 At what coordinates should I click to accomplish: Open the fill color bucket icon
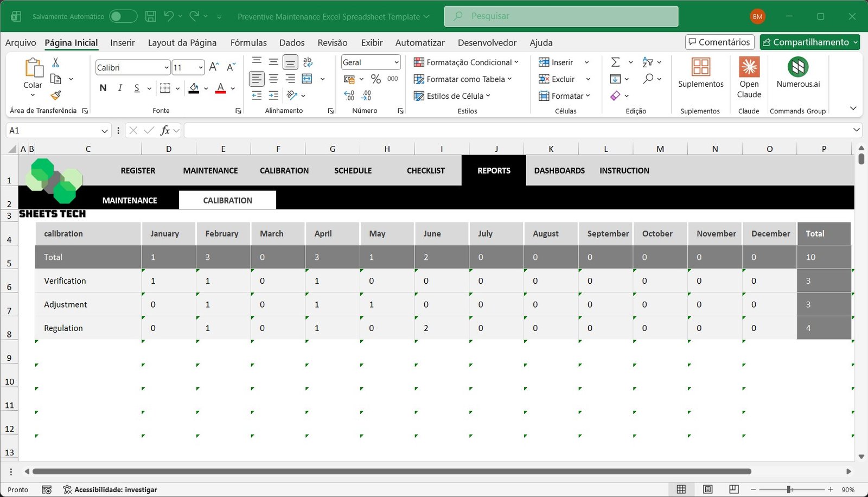pyautogui.click(x=194, y=88)
